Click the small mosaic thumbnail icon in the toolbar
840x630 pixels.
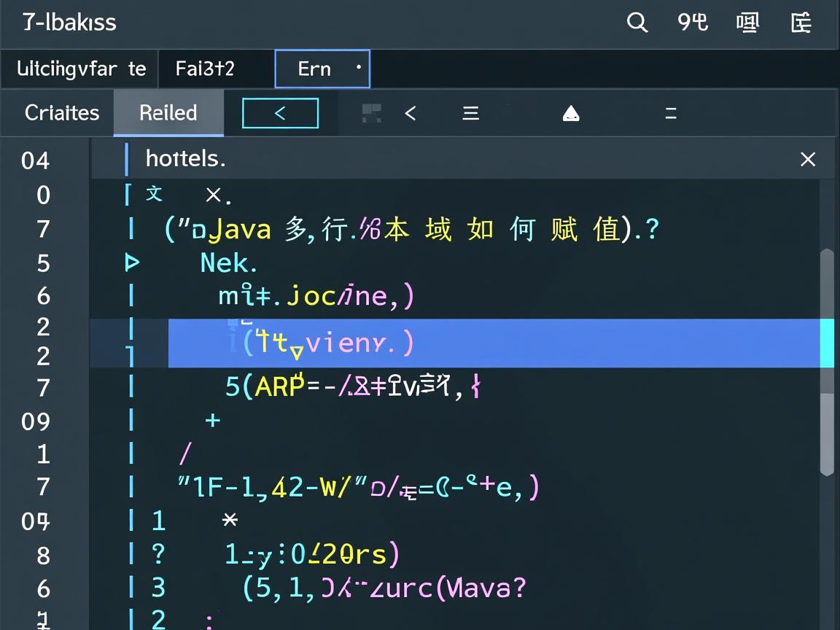371,113
